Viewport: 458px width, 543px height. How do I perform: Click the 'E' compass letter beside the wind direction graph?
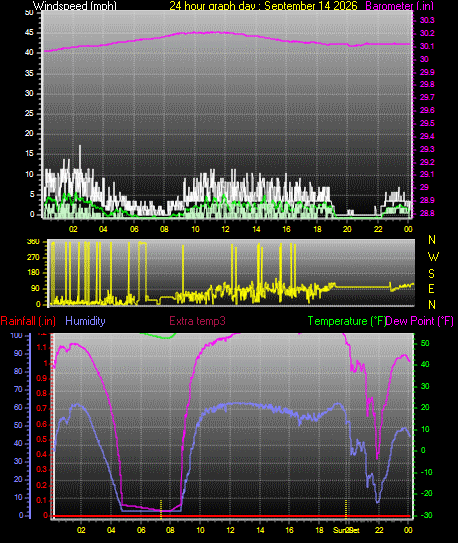coord(431,288)
